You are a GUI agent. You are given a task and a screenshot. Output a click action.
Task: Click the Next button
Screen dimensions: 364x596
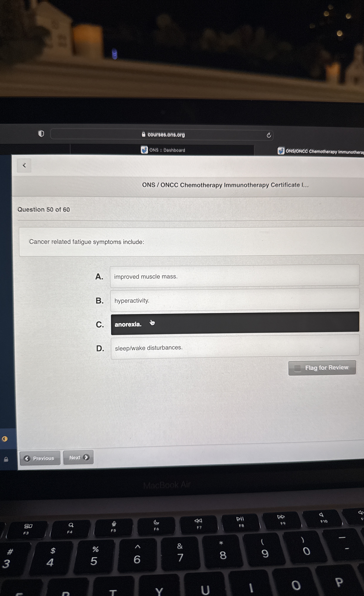(x=78, y=458)
